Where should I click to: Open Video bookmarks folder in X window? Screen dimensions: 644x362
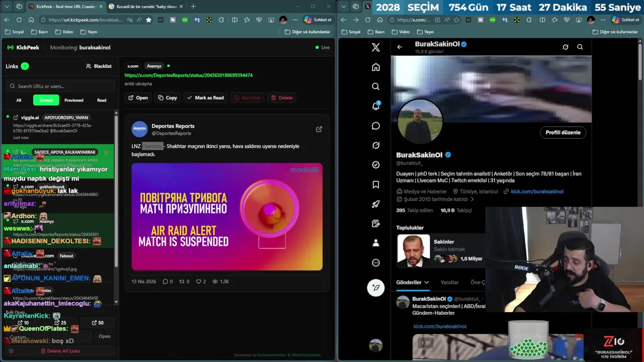click(x=400, y=32)
